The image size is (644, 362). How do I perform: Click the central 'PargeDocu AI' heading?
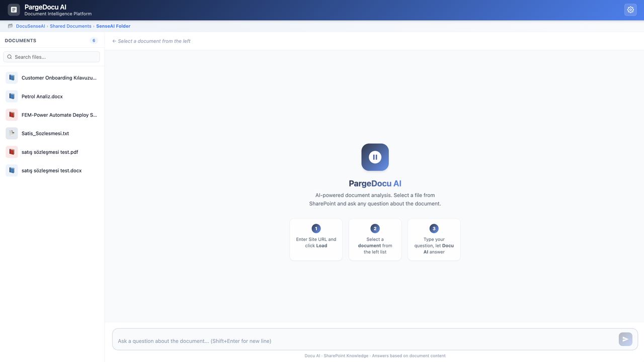click(x=375, y=184)
